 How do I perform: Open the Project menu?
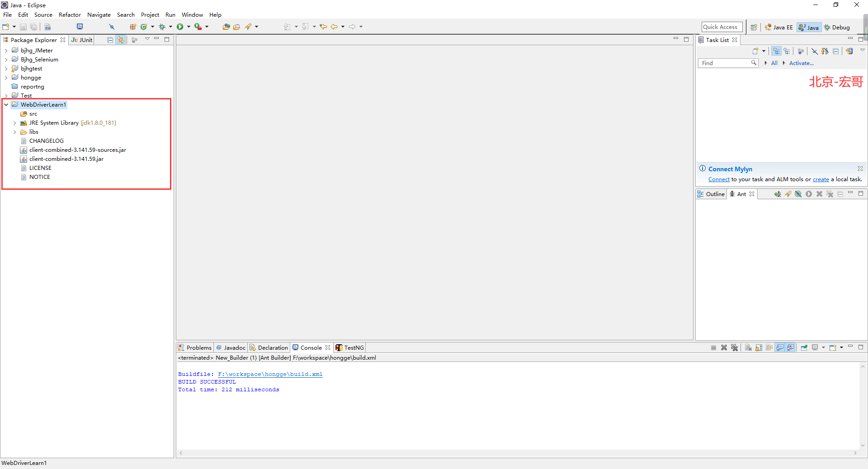click(x=150, y=14)
